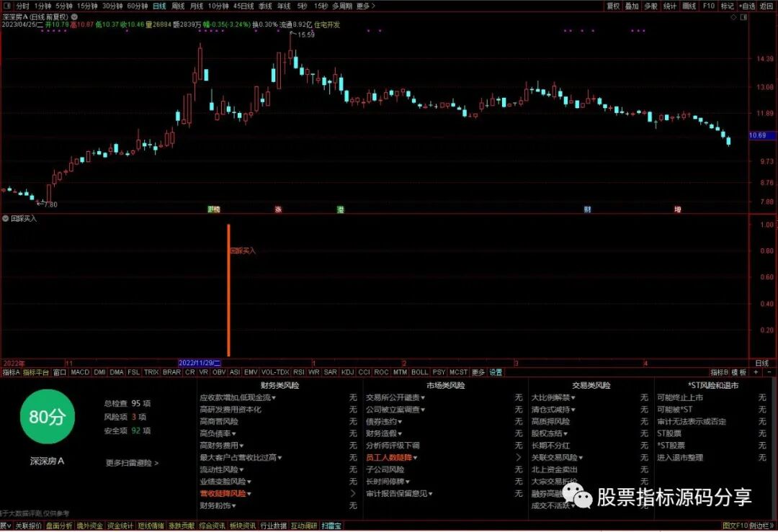Screen dimensions: 778x532
Task: Click the red 增 event marker
Action: pos(678,209)
